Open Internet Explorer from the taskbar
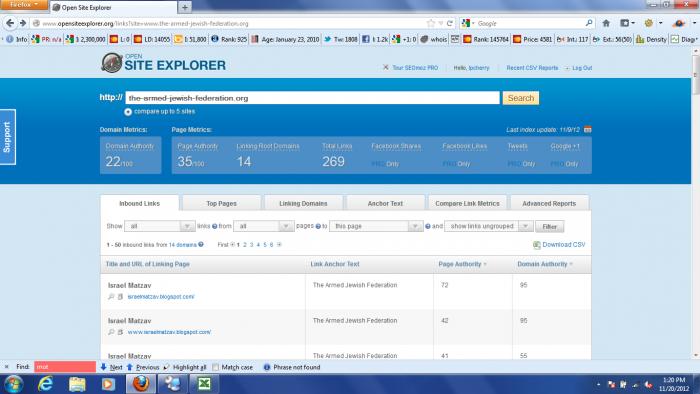This screenshot has width=700, height=394. pyautogui.click(x=45, y=384)
